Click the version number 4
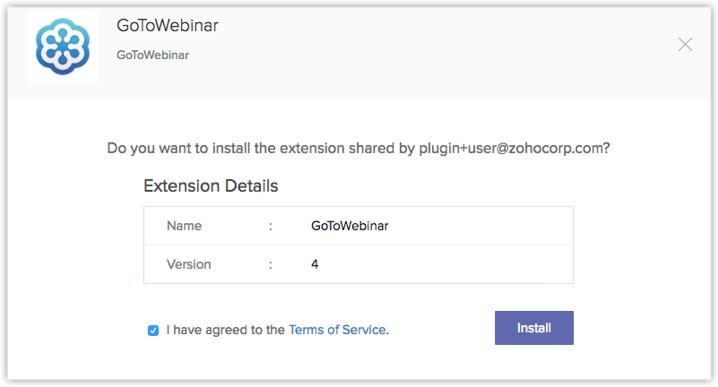Viewport: 718px width, 387px height. coord(315,264)
